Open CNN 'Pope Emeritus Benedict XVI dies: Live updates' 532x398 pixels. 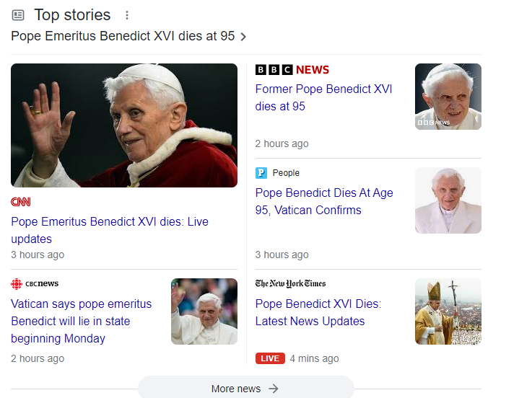pos(110,230)
